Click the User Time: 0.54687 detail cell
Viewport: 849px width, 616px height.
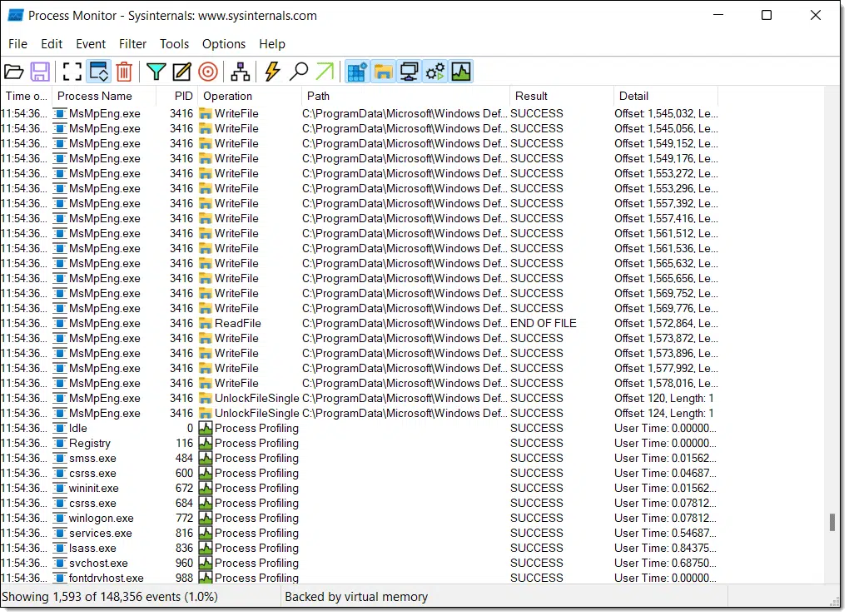(665, 534)
